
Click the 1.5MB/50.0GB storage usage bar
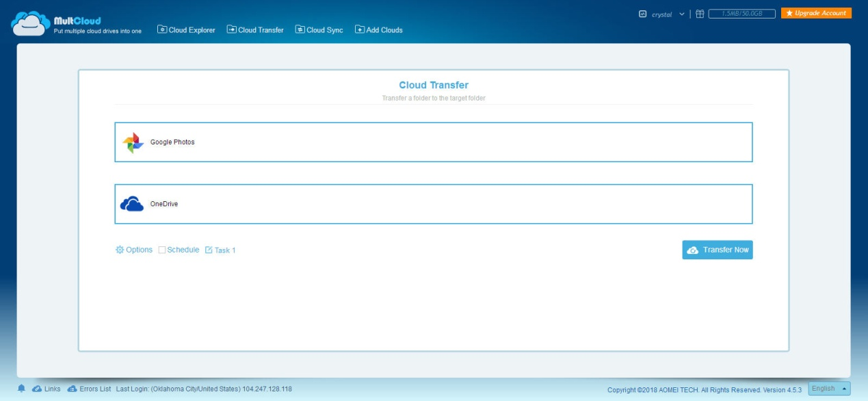pyautogui.click(x=742, y=14)
